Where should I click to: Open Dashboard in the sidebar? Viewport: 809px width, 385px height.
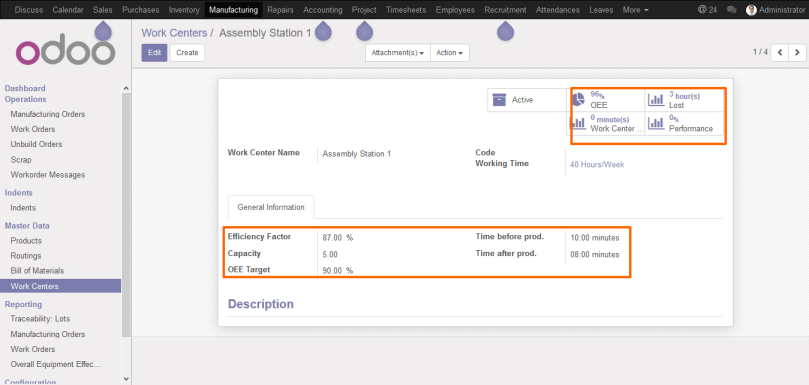click(25, 88)
